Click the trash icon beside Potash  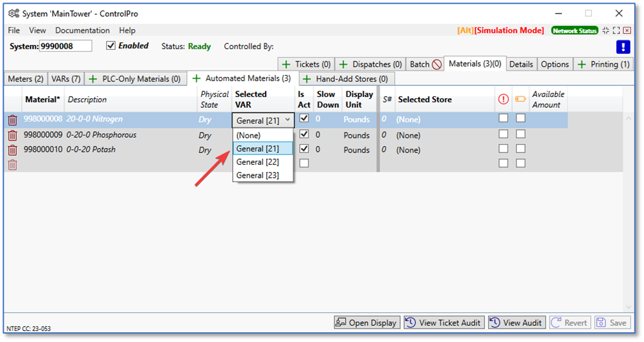pos(12,150)
